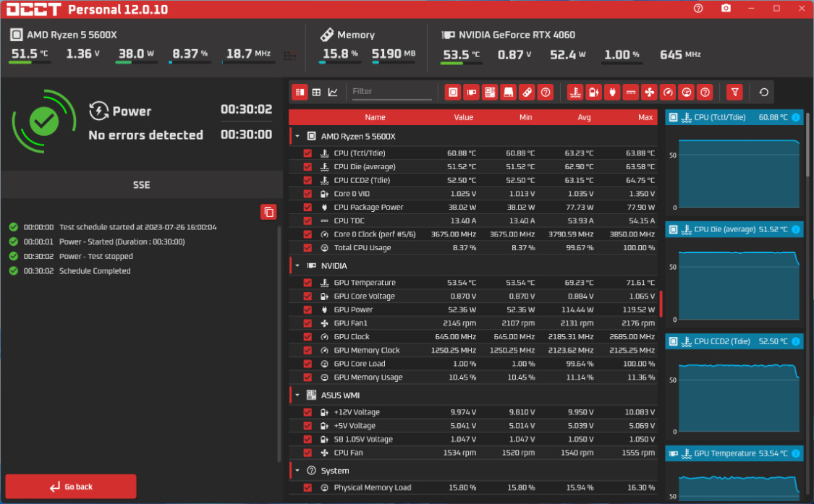
Task: Collapse the System sensor group
Action: (x=297, y=471)
